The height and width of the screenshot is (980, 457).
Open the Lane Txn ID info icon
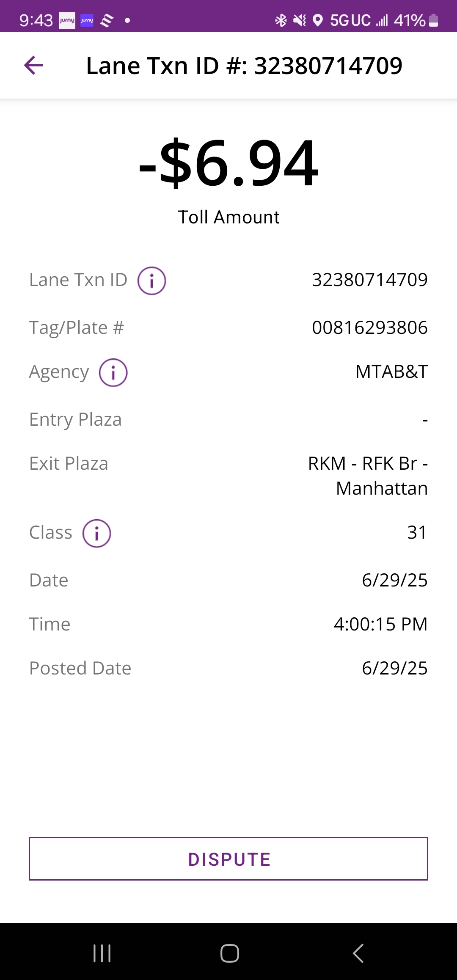[x=151, y=281]
